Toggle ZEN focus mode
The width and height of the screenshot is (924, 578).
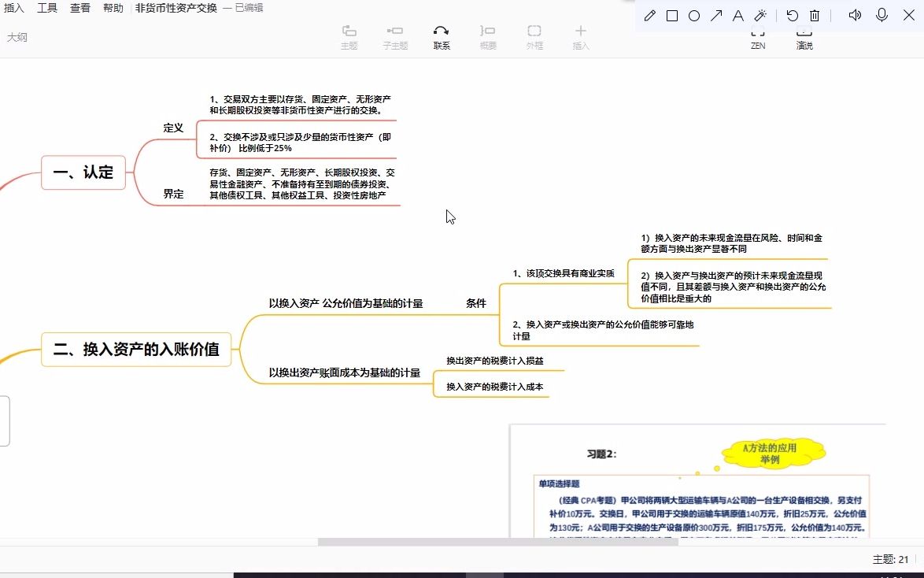(x=757, y=37)
